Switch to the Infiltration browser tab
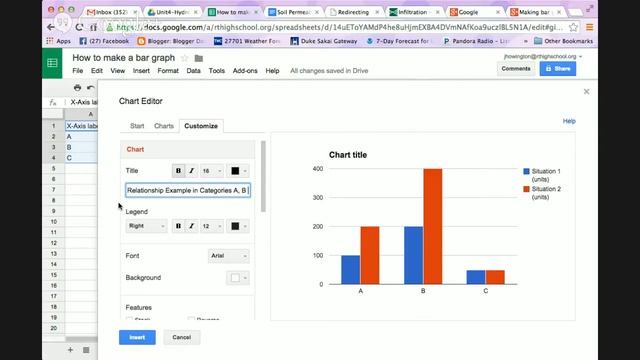 (414, 12)
